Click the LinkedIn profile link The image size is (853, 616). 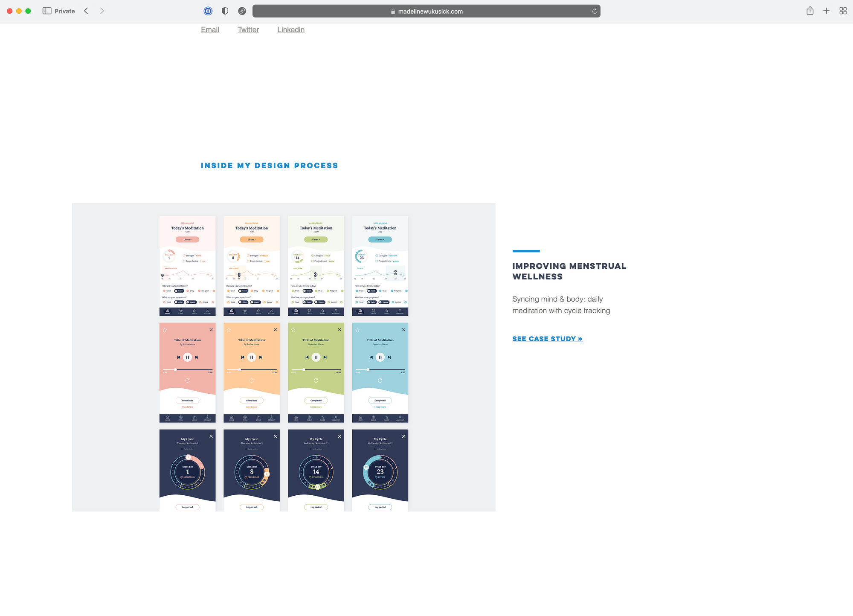[x=290, y=30]
